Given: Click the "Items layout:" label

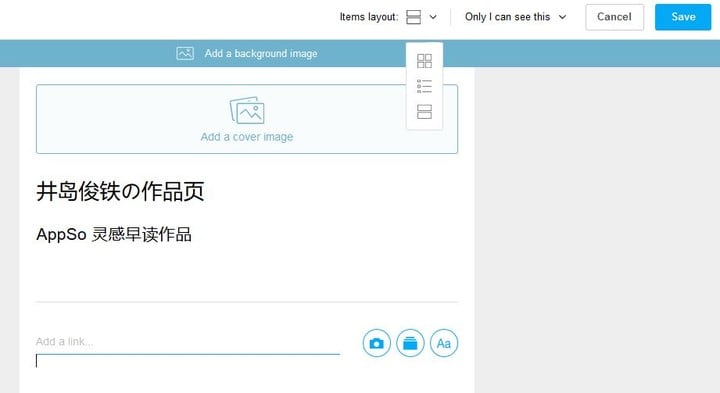Looking at the screenshot, I should click(369, 17).
